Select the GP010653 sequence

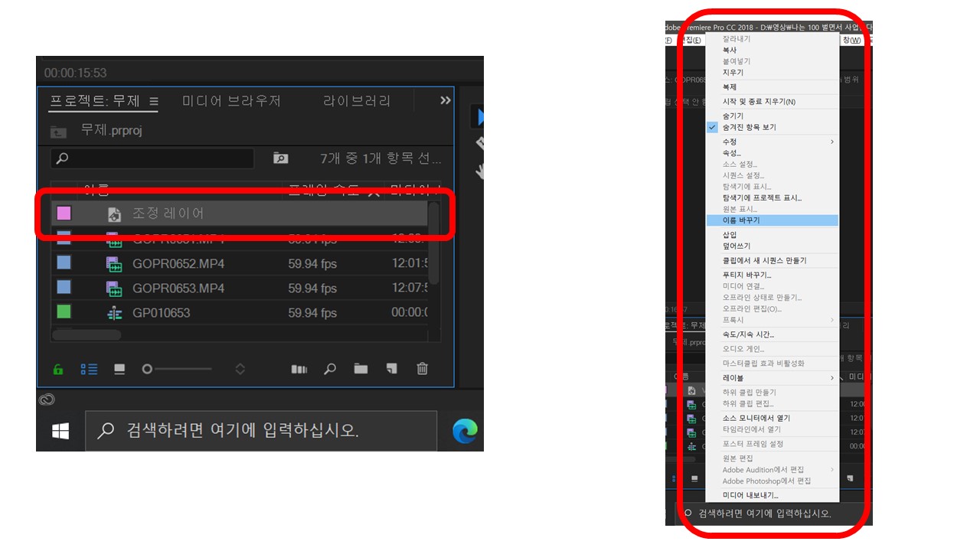tap(161, 313)
